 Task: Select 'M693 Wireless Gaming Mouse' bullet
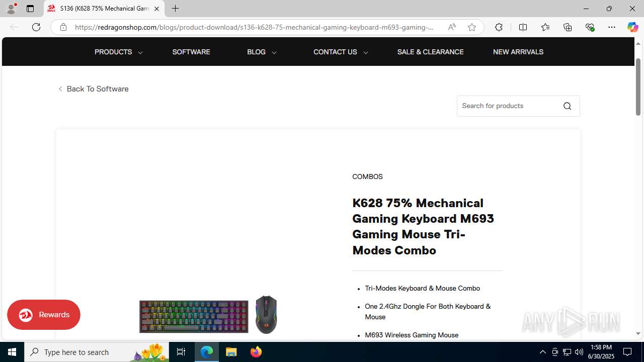tap(412, 335)
